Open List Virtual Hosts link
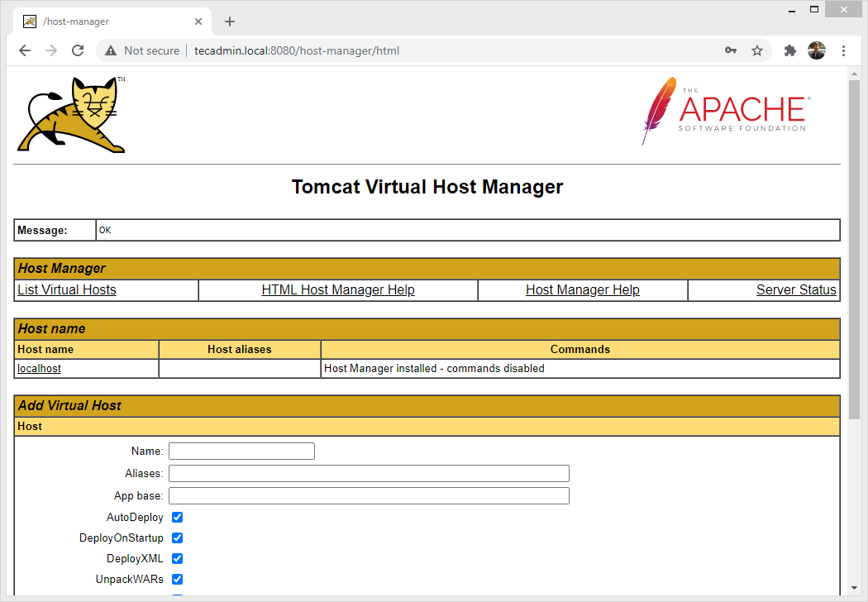 (x=67, y=289)
